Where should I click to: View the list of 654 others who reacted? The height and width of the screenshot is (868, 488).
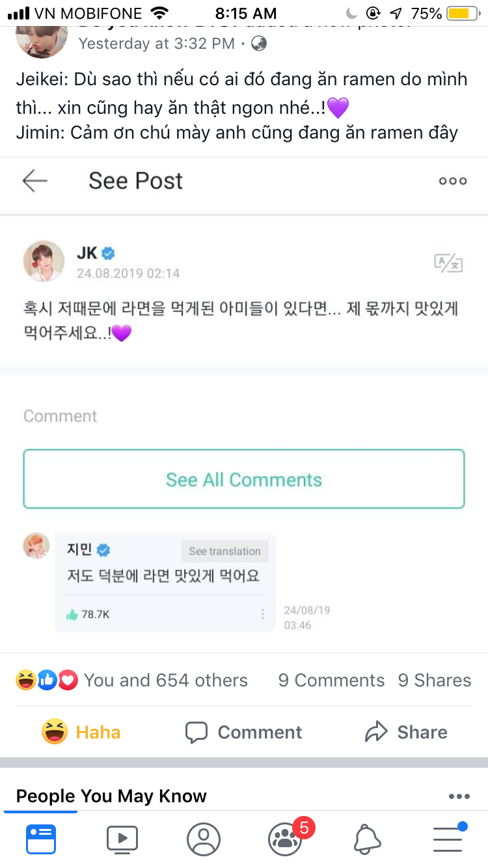(166, 681)
